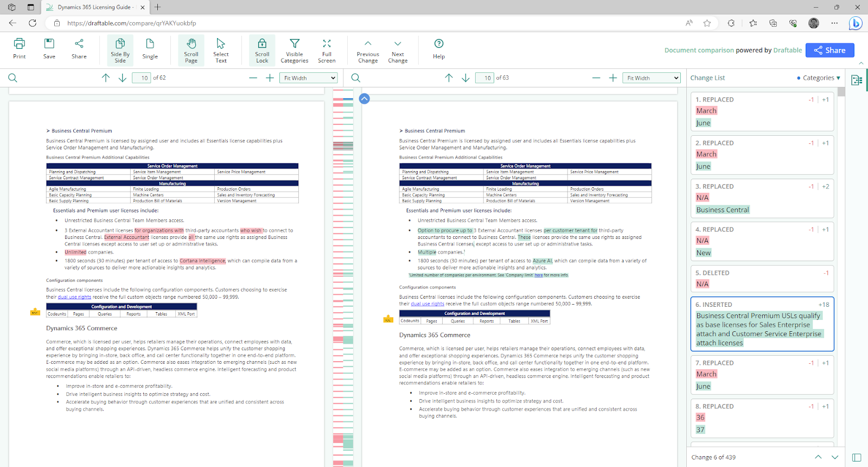The image size is (868, 467).
Task: Select change 5 DELETED N/A
Action: click(x=762, y=279)
